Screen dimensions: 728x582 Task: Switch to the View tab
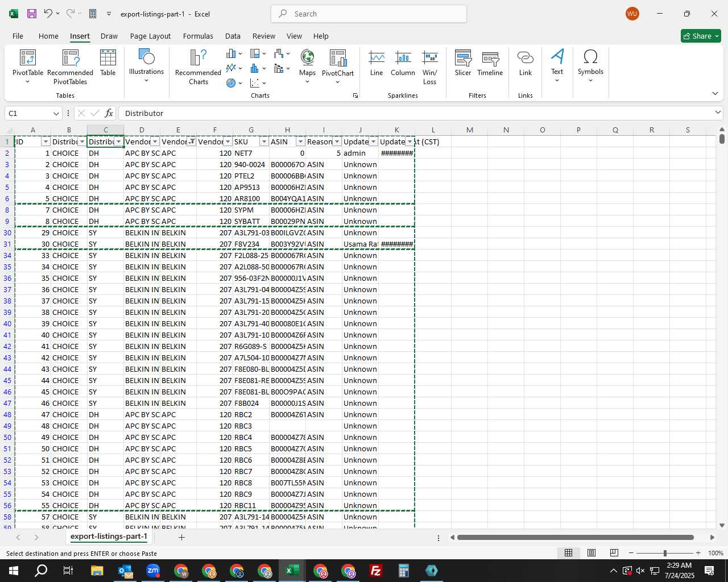[294, 36]
